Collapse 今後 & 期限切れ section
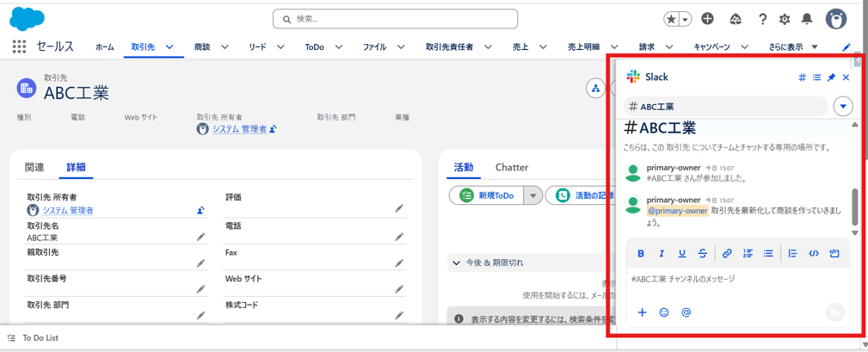868x352 pixels. pyautogui.click(x=456, y=262)
